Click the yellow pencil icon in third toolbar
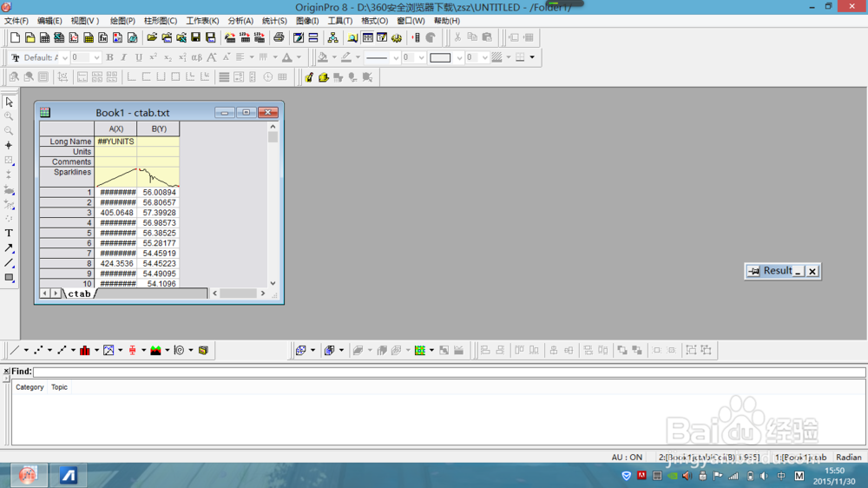This screenshot has height=488, width=868. click(309, 77)
